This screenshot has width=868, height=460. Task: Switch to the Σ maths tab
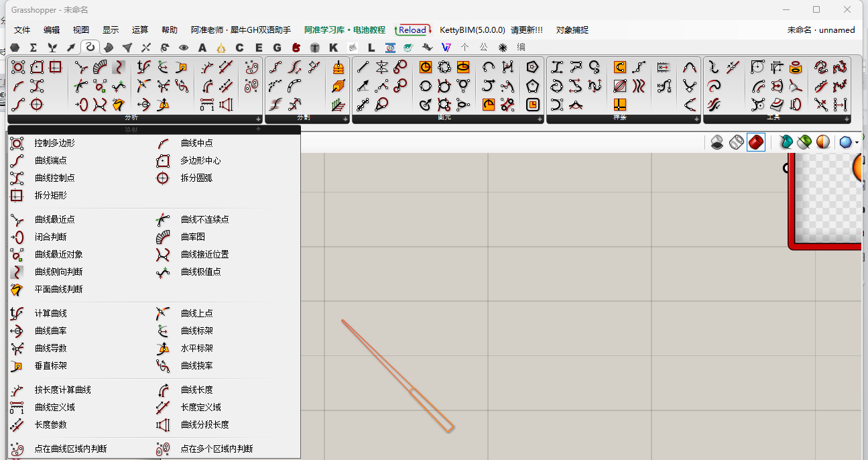33,48
